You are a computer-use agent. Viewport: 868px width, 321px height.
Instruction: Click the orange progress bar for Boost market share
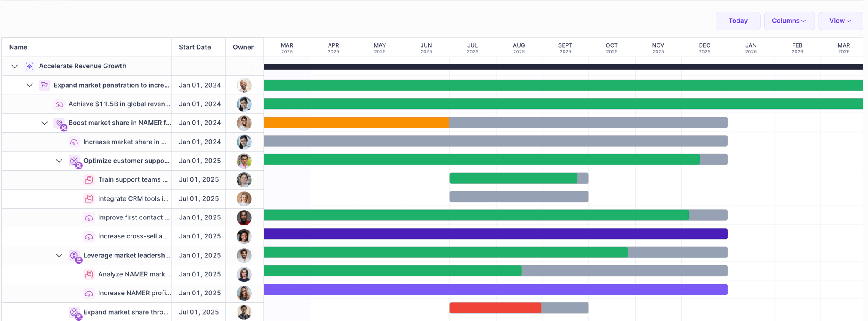click(x=356, y=123)
